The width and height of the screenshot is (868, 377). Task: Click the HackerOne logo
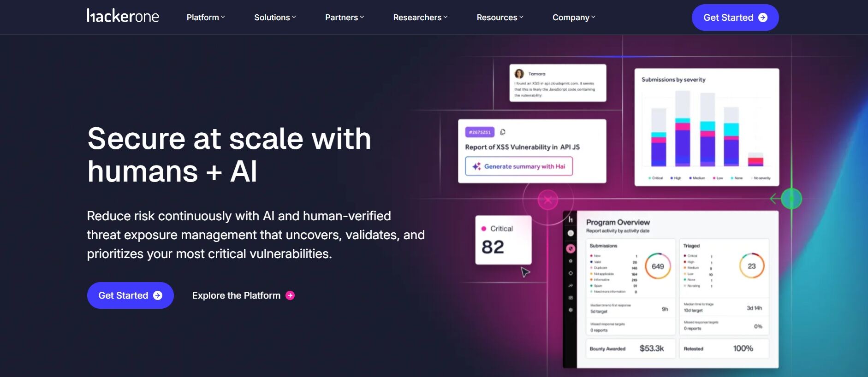[x=123, y=16]
